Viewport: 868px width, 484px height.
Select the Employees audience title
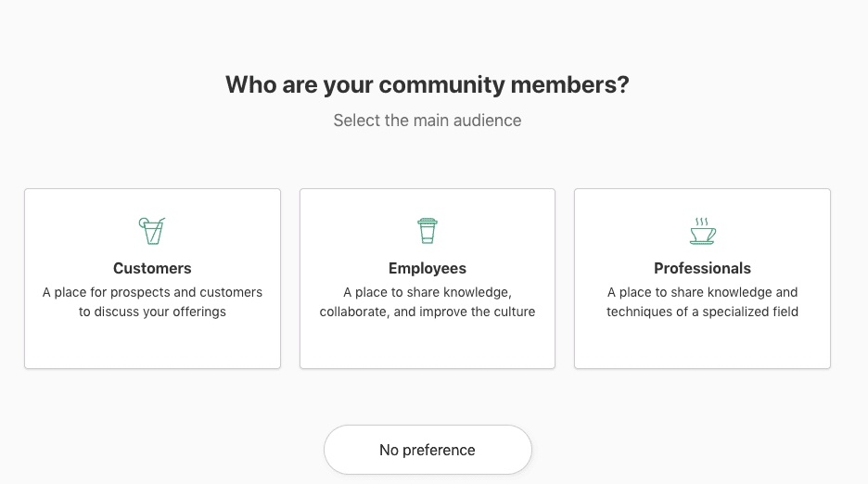point(428,268)
